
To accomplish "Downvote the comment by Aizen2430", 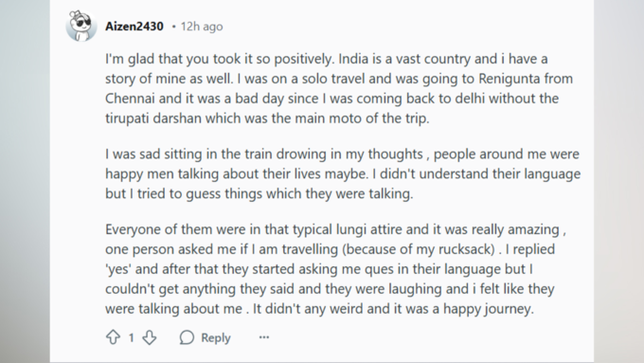I will tap(150, 337).
